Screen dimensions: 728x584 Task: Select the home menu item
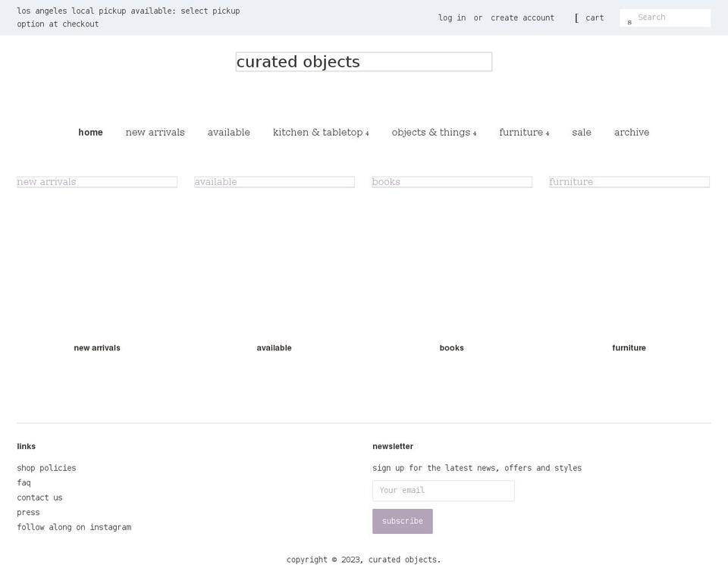coord(90,132)
